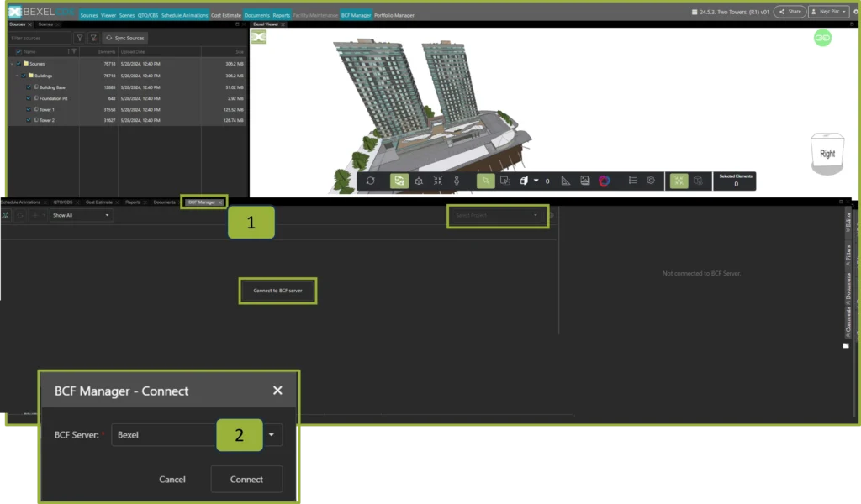The image size is (861, 504).
Task: Click the clear filter icon with red mark
Action: (93, 38)
